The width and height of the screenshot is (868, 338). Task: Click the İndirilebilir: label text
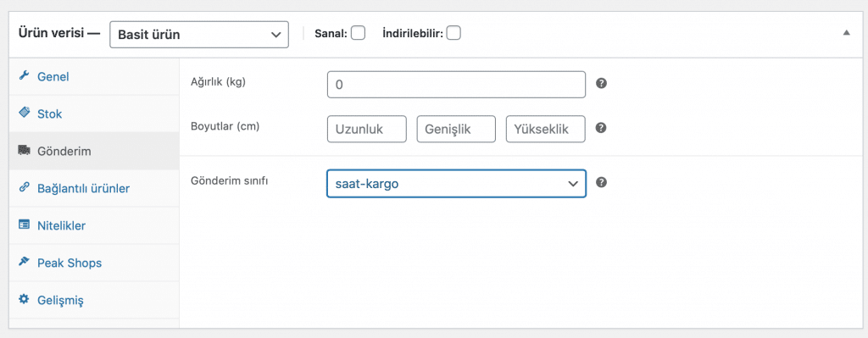[x=413, y=34]
